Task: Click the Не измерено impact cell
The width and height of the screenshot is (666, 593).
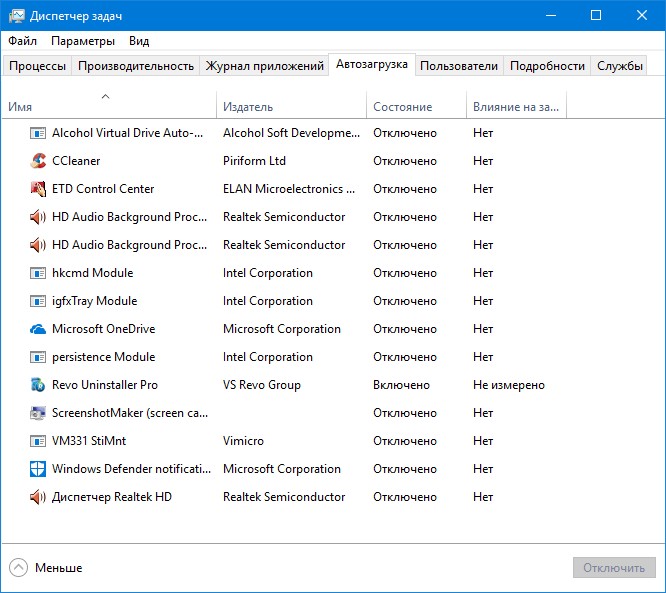Action: pyautogui.click(x=509, y=385)
